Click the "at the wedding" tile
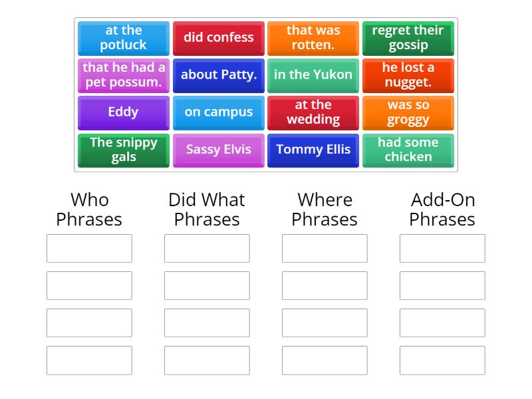The width and height of the screenshot is (532, 399). tap(313, 112)
